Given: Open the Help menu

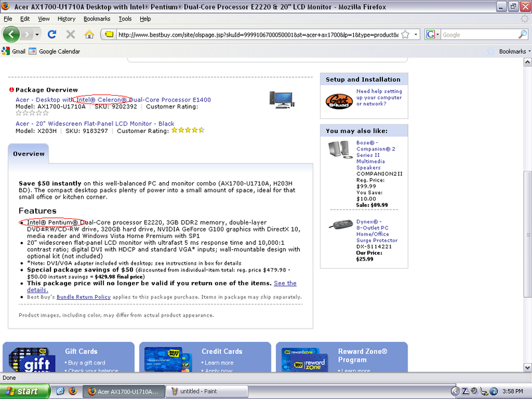Looking at the screenshot, I should tap(145, 19).
